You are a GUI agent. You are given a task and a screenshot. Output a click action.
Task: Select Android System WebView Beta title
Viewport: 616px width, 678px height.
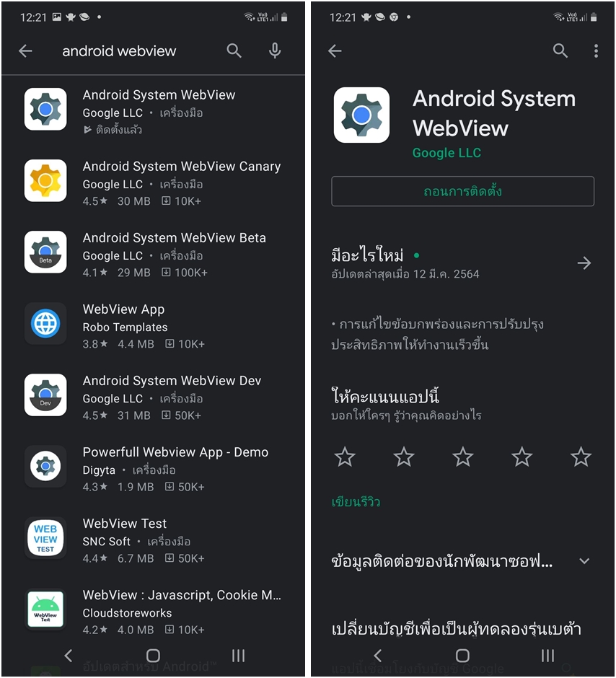point(175,238)
